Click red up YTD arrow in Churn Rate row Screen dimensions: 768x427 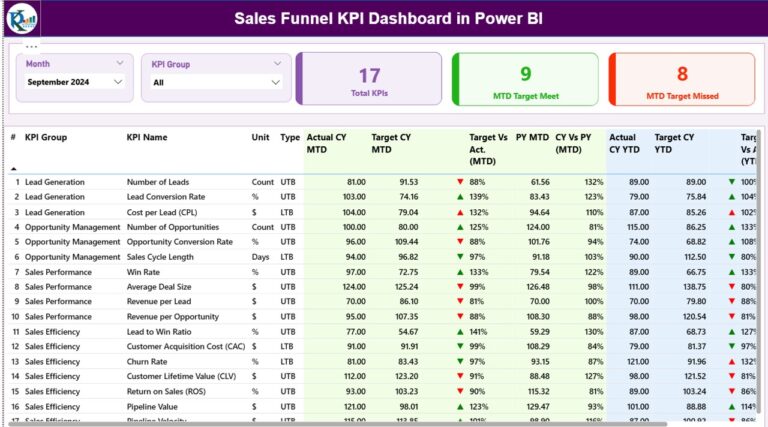tap(732, 361)
